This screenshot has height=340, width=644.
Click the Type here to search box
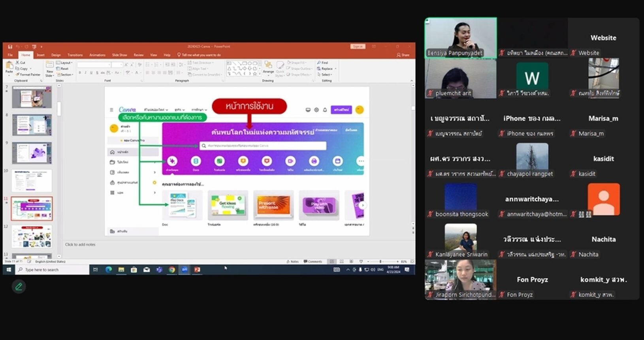[52, 270]
